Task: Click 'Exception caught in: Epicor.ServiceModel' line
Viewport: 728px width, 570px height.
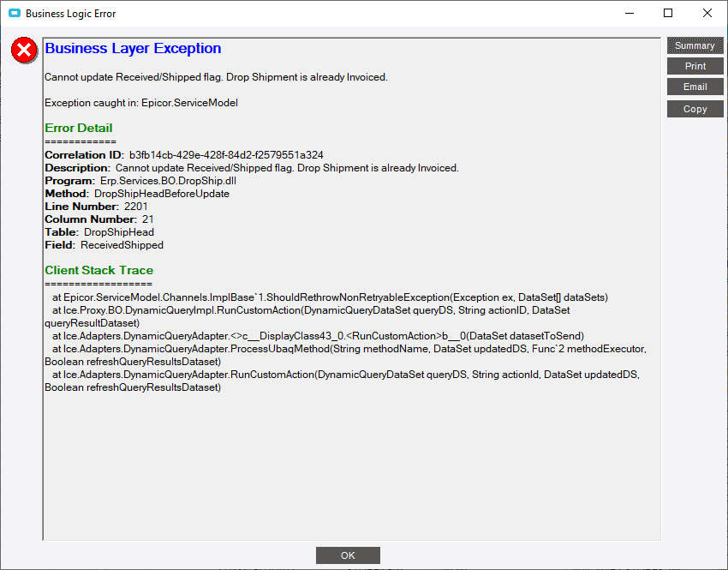Action: coord(141,103)
